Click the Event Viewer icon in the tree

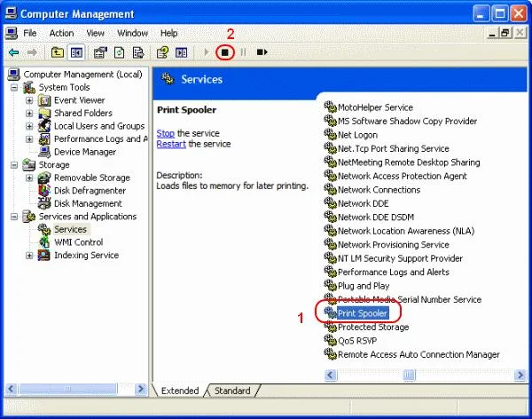pyautogui.click(x=45, y=100)
